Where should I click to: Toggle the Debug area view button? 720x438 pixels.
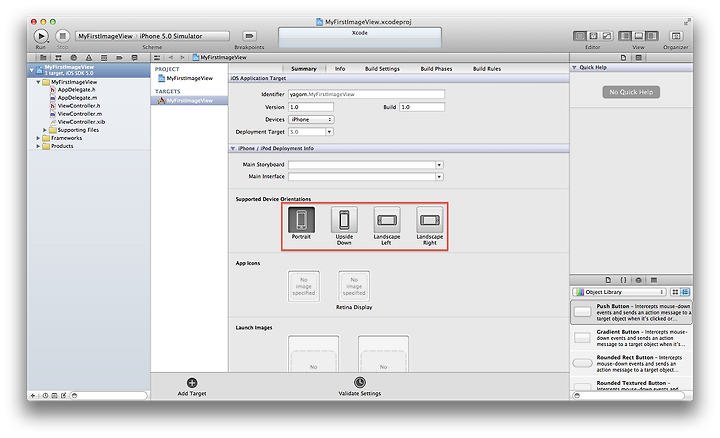click(638, 36)
